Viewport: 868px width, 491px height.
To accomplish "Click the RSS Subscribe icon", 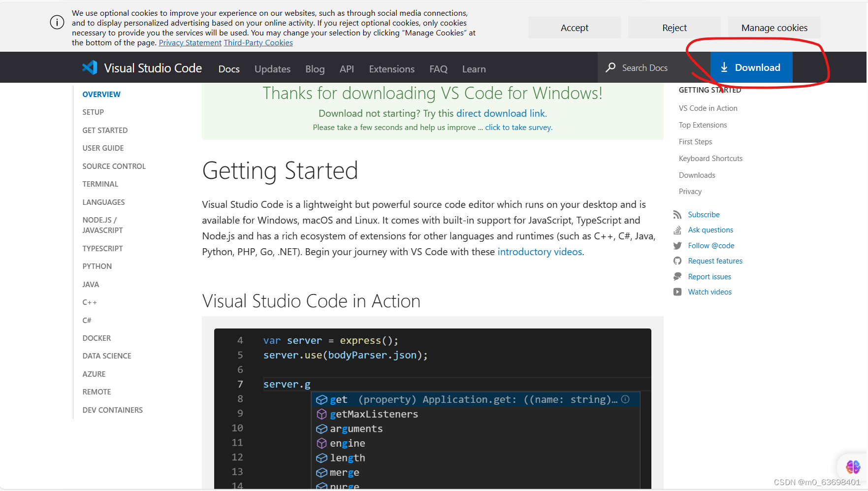I will tap(678, 214).
